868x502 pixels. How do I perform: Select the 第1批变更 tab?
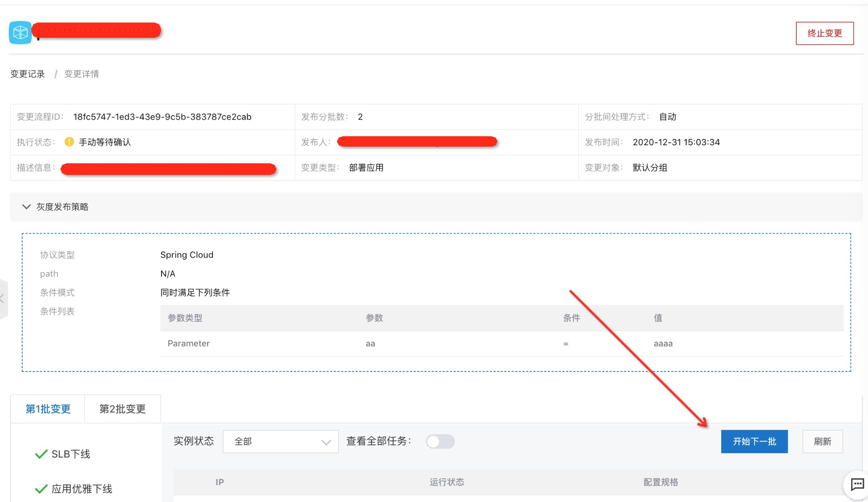coord(48,409)
